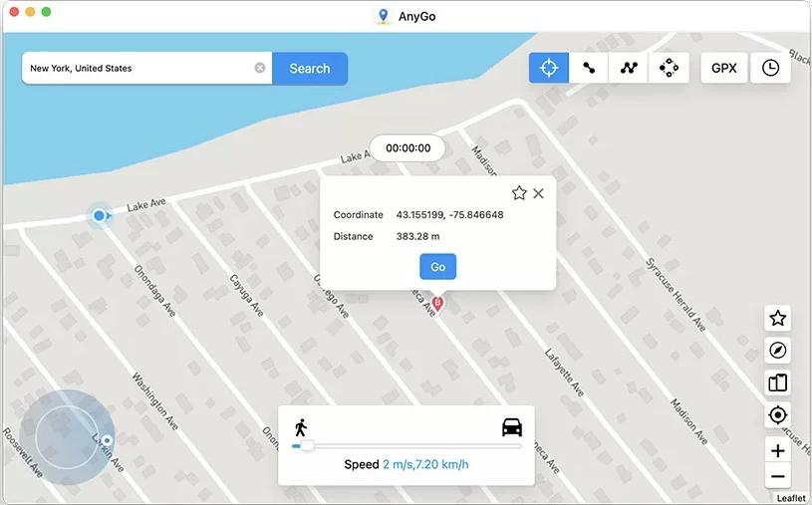Image resolution: width=812 pixels, height=505 pixels.
Task: Center map on current location
Action: pos(777,415)
